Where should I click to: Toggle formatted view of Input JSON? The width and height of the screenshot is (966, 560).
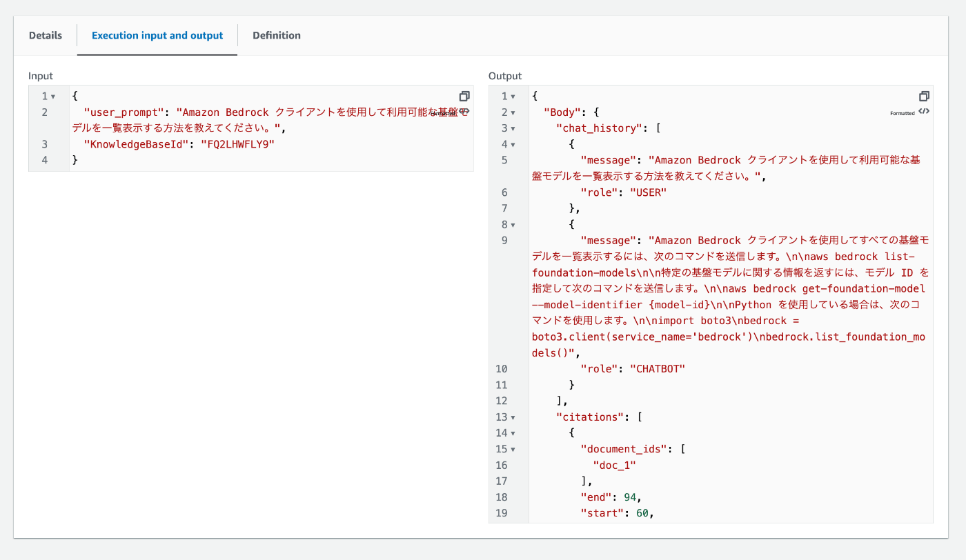point(464,112)
